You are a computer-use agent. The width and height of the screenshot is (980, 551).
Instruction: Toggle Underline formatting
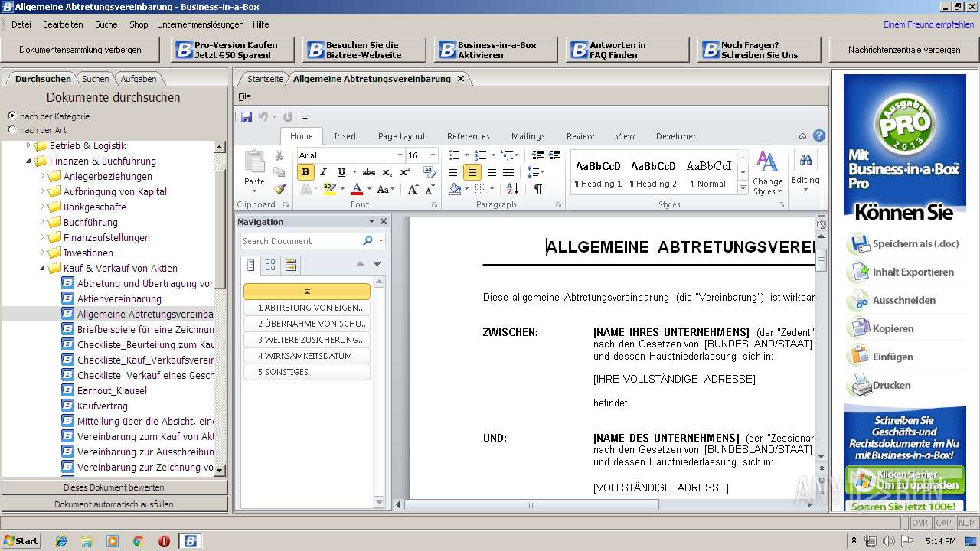pos(341,172)
